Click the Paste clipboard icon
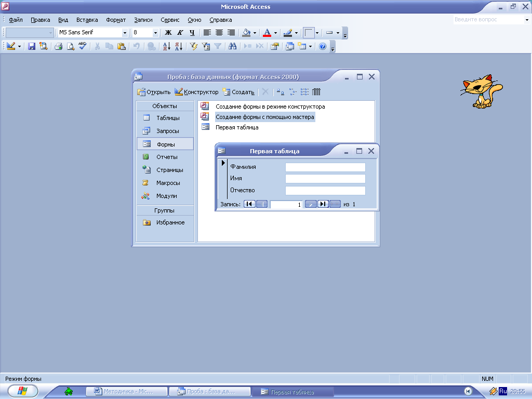The height and width of the screenshot is (399, 532). [122, 46]
